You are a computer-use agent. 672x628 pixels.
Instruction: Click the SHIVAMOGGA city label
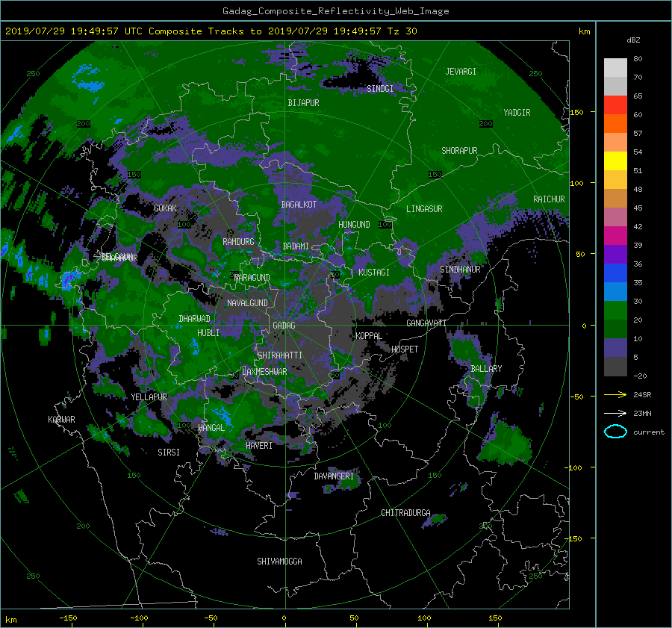pyautogui.click(x=279, y=562)
